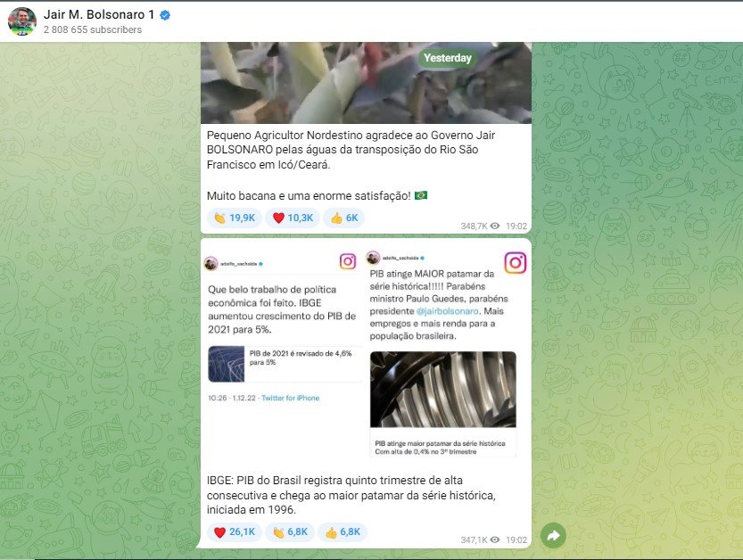Viewport: 743px width, 560px height.
Task: Open channel title Jair M. Bolsonaro 1
Action: coord(99,14)
